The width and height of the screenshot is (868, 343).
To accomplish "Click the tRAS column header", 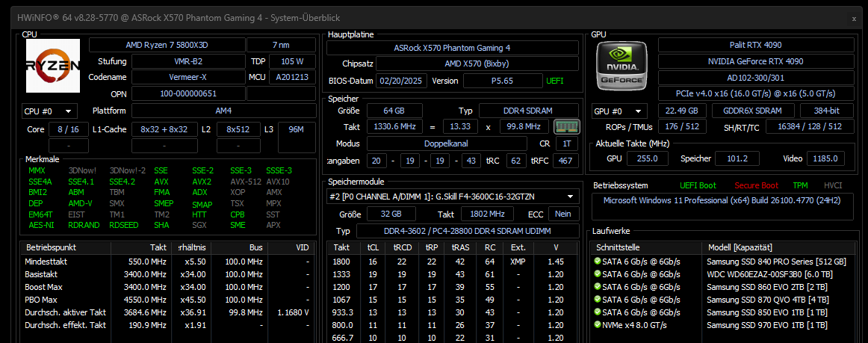I will [x=461, y=247].
